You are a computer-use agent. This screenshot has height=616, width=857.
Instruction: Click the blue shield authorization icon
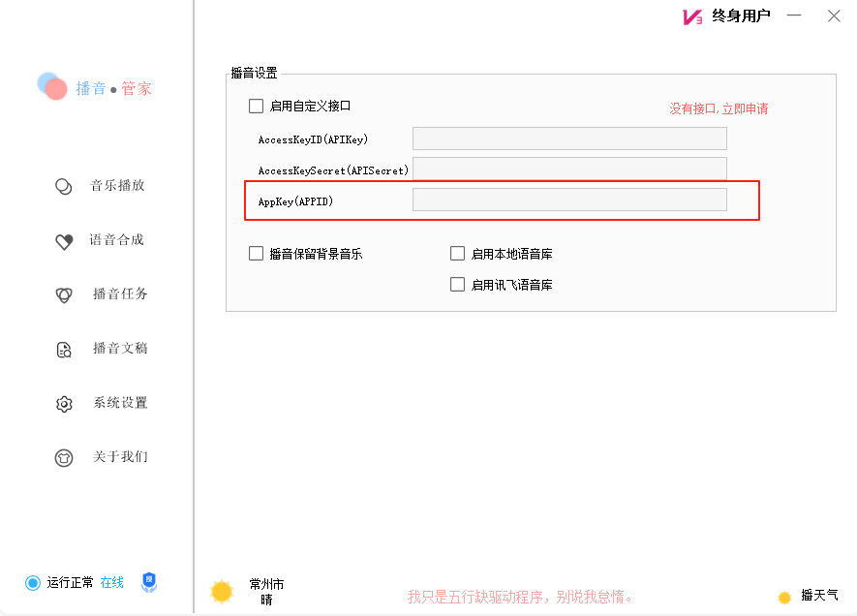click(149, 582)
